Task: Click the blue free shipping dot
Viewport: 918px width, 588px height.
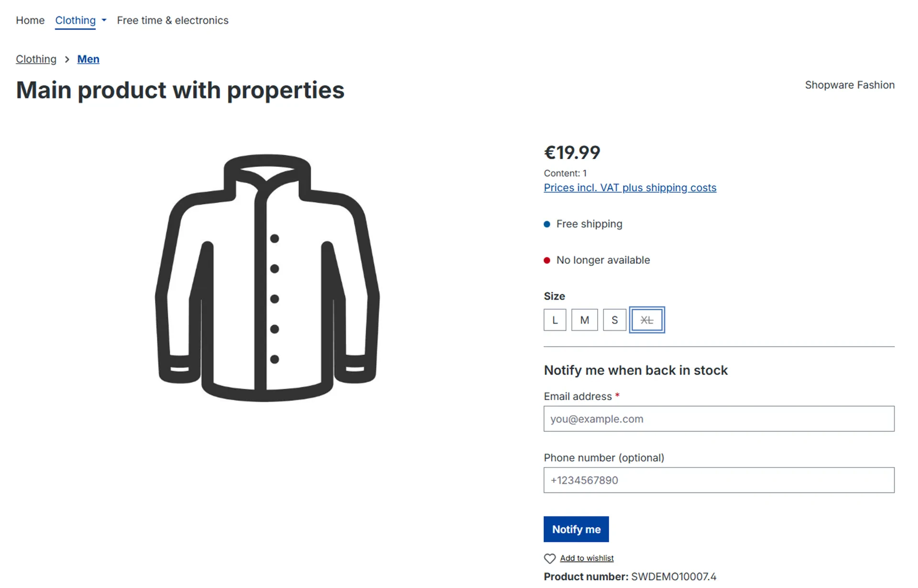Action: tap(547, 224)
